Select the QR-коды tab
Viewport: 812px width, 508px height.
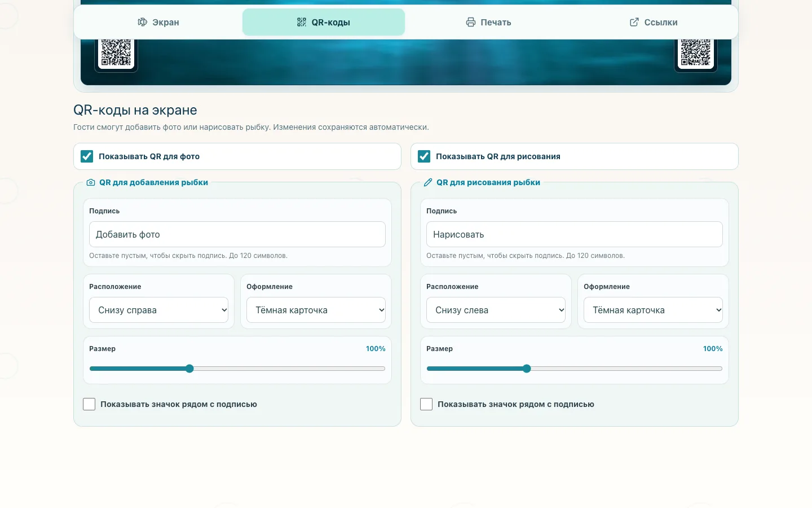(x=324, y=22)
